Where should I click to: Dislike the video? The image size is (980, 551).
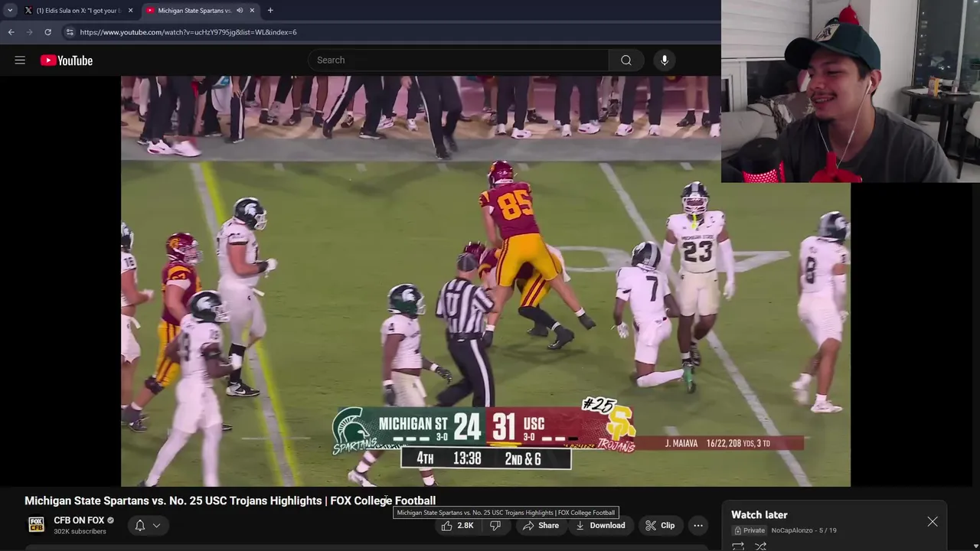coord(495,526)
